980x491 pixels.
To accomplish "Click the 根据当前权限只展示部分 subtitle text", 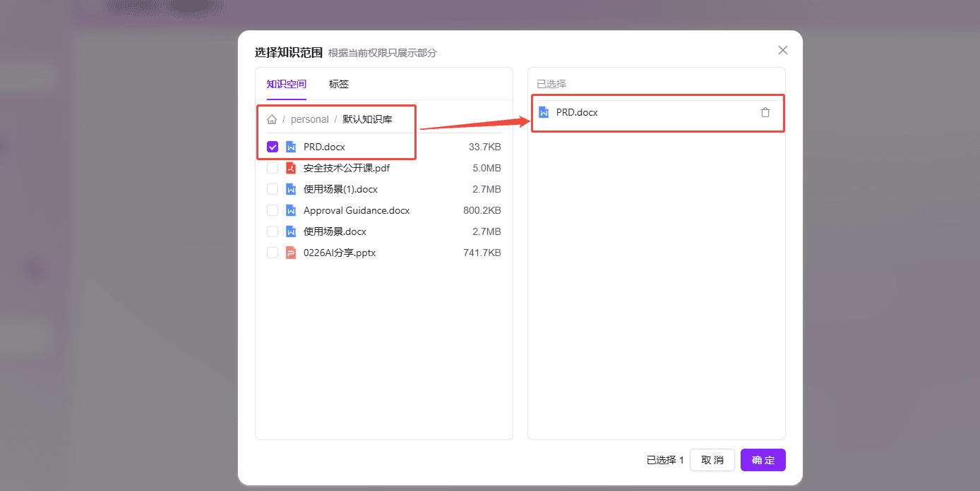I will (x=383, y=53).
